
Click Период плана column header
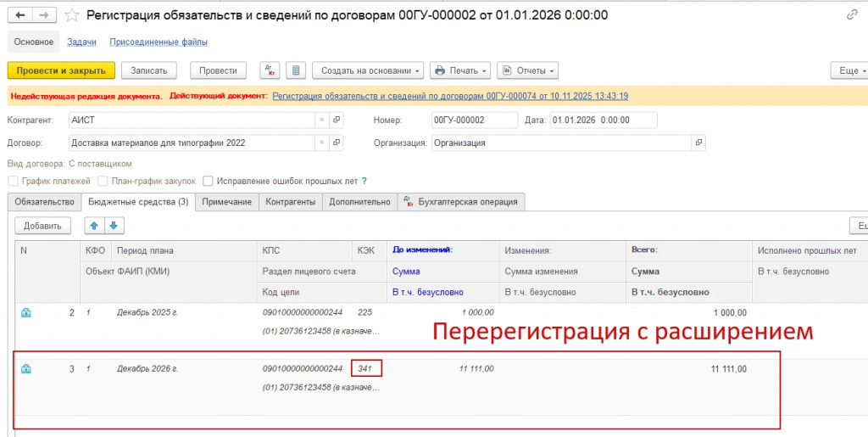coord(185,251)
